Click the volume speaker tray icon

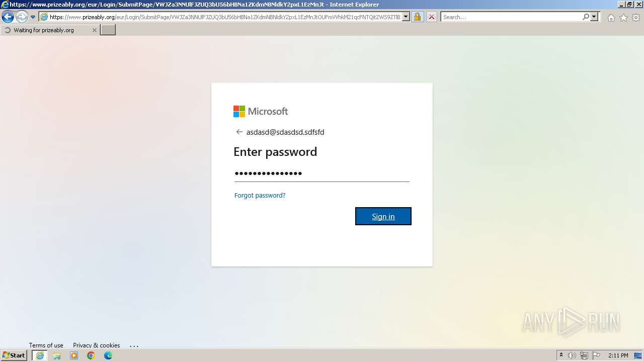(572, 355)
